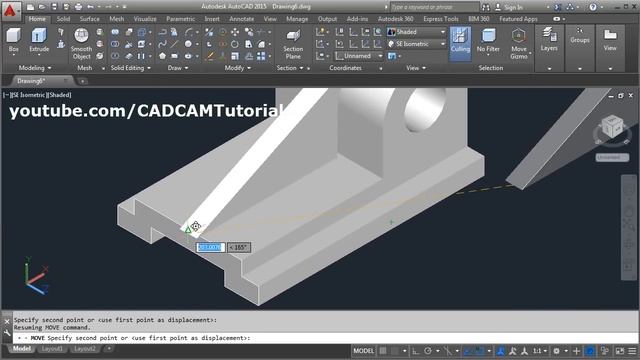Toggle the blue 3D object snap status button
Viewport: 640px width, 360px height.
point(480,351)
